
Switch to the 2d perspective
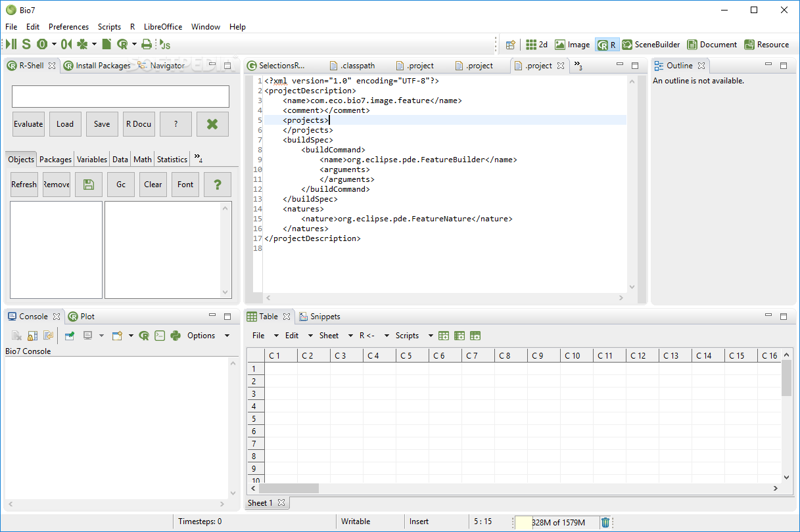(537, 45)
